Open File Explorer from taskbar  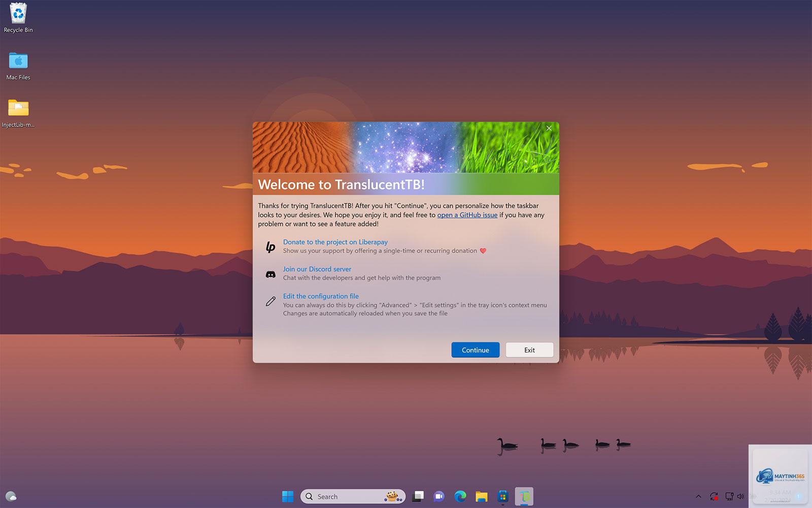click(482, 496)
